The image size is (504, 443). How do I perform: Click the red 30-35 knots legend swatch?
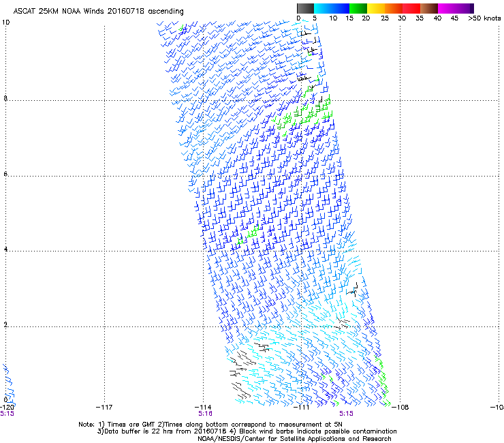tap(411, 8)
